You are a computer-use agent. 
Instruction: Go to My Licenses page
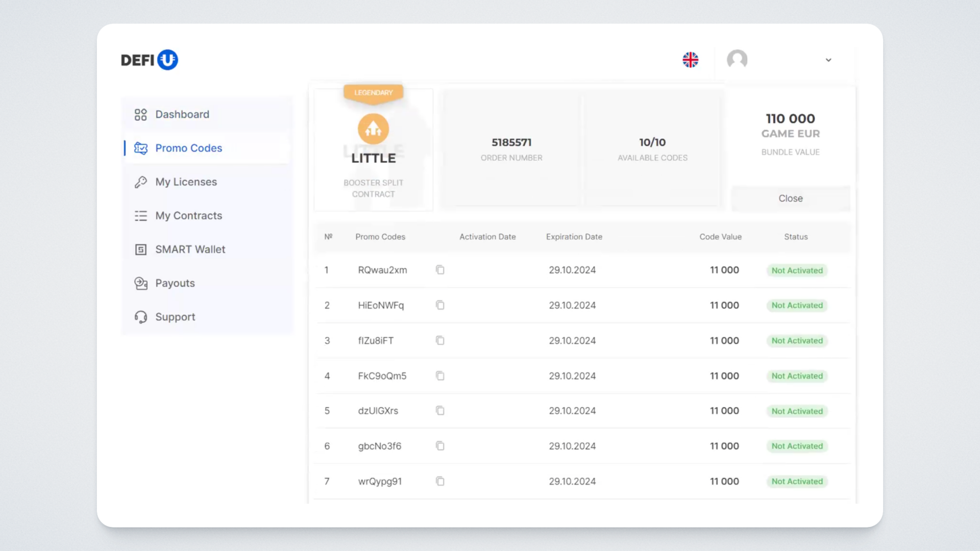click(186, 182)
